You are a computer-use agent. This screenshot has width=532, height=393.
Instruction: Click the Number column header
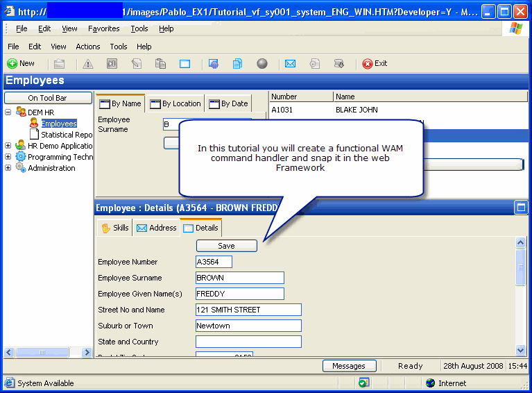click(301, 97)
